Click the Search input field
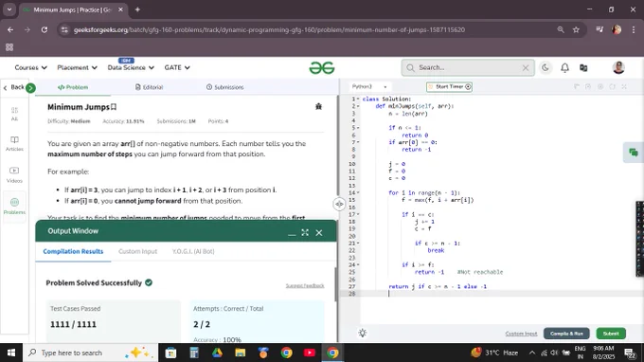 click(468, 68)
